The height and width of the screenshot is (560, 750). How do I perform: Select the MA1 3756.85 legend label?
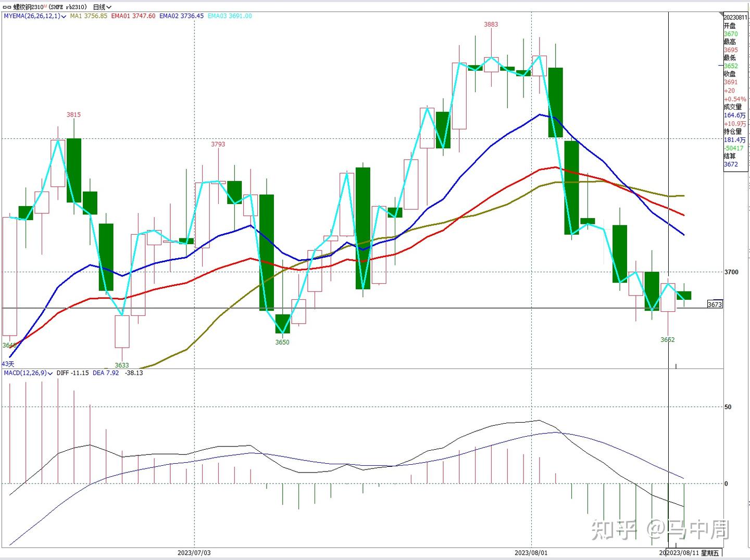tap(89, 16)
